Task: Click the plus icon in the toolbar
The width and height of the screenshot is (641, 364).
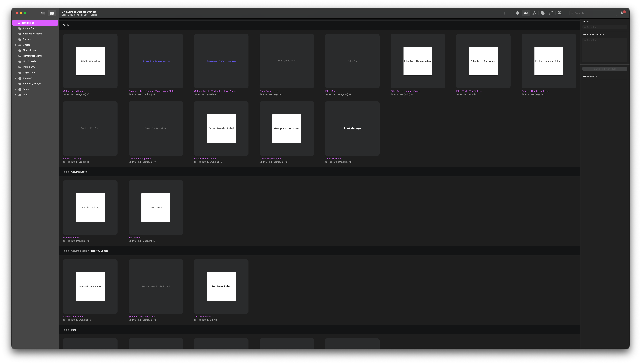Action: coord(504,13)
